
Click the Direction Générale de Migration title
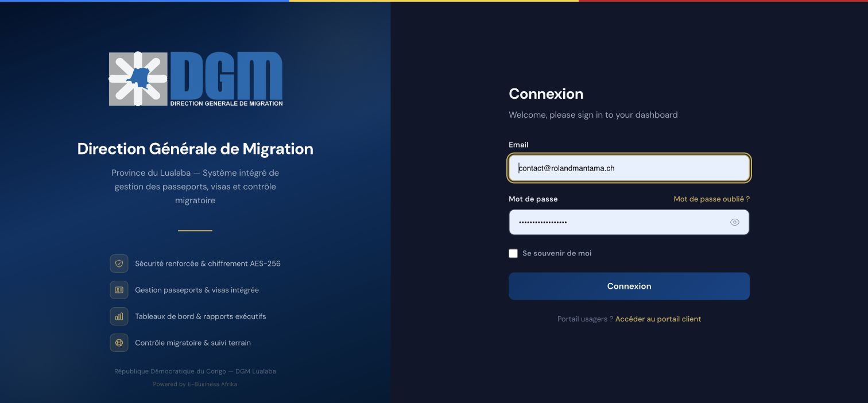click(x=195, y=149)
